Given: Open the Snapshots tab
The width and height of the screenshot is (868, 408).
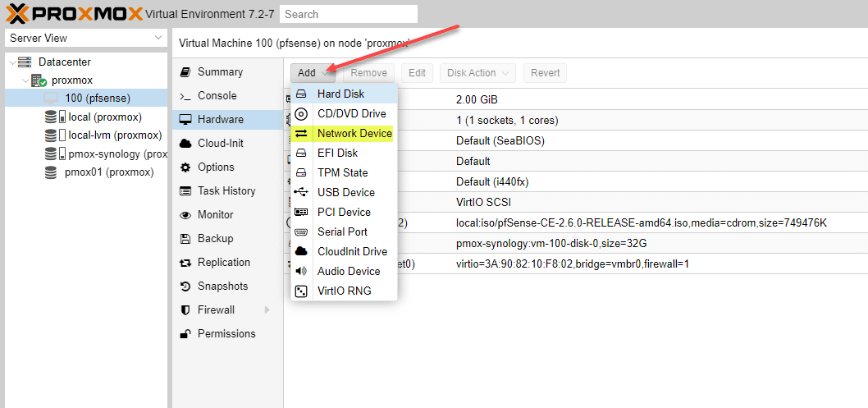Looking at the screenshot, I should pyautogui.click(x=222, y=286).
